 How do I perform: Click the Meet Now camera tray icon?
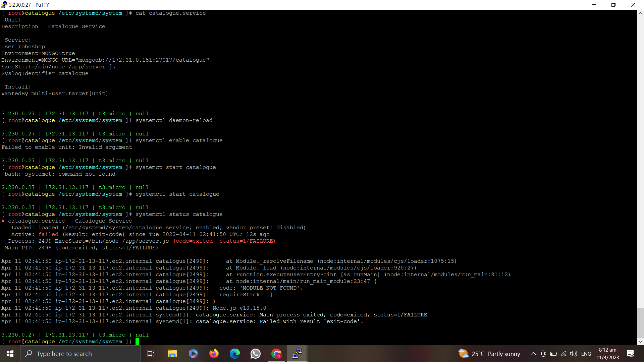point(543,353)
